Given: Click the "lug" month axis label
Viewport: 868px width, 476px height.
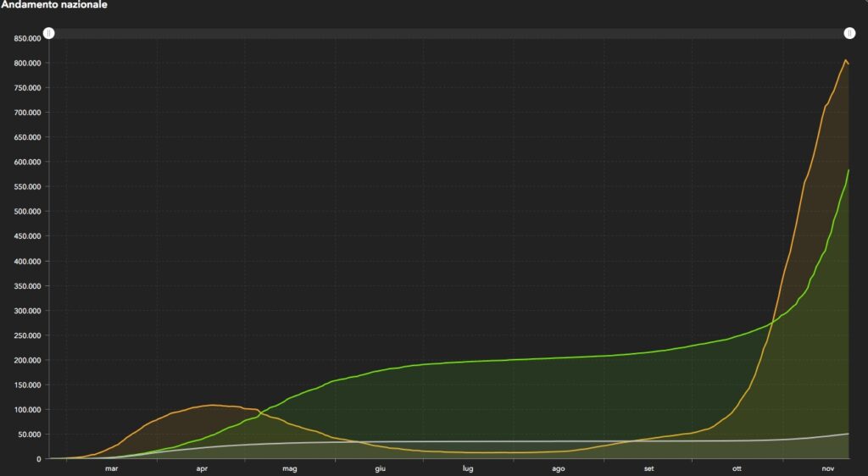Looking at the screenshot, I should click(x=468, y=468).
